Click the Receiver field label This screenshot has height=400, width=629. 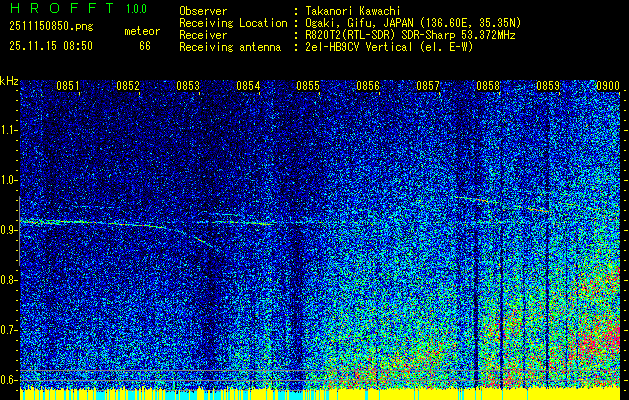pos(203,35)
